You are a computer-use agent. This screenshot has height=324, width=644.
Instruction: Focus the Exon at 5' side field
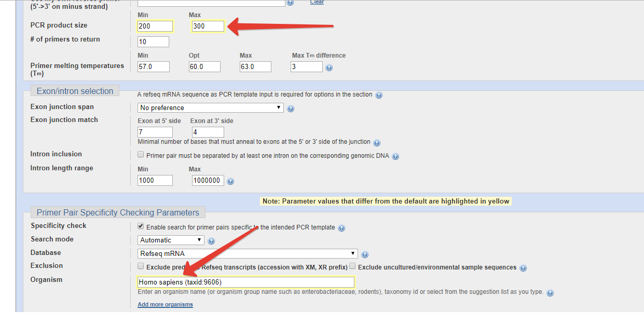[155, 132]
